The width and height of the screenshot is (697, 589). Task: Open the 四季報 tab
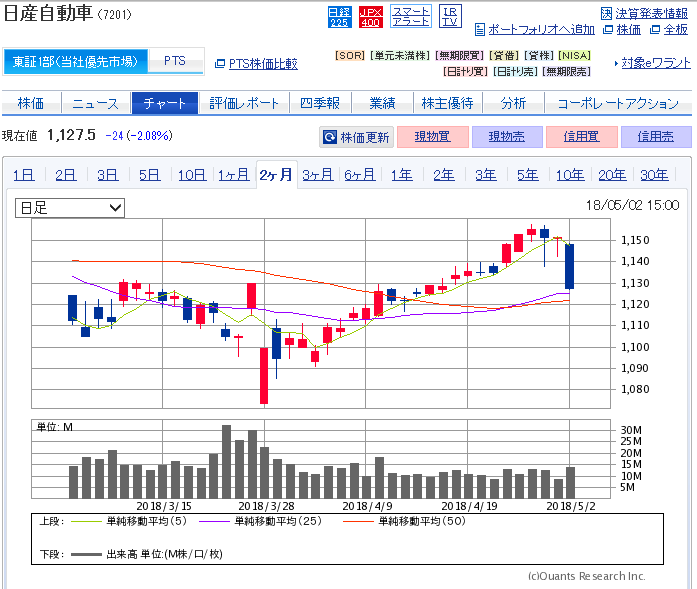[320, 103]
